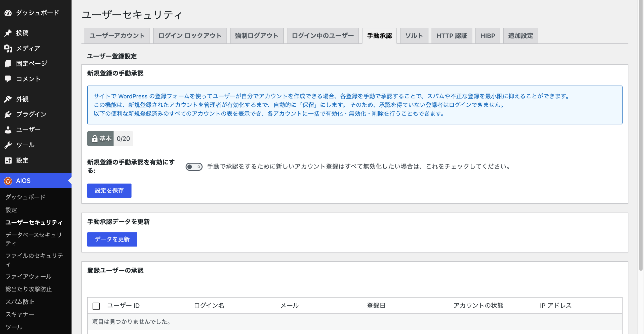Click the 登録日 column header
644x334 pixels.
(x=376, y=306)
